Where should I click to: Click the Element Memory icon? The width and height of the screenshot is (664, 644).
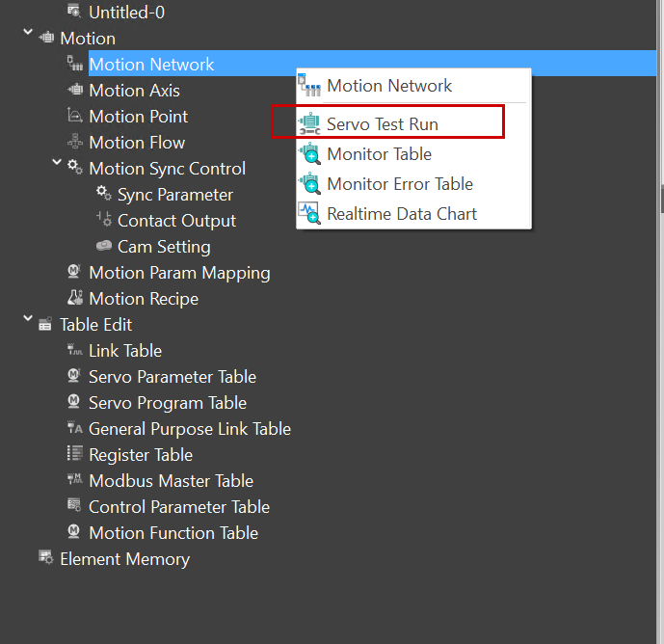(45, 558)
